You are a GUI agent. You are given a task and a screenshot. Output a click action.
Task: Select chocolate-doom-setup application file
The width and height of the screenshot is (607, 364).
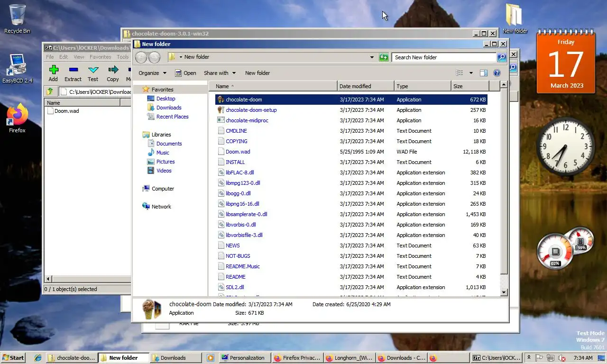click(351, 110)
